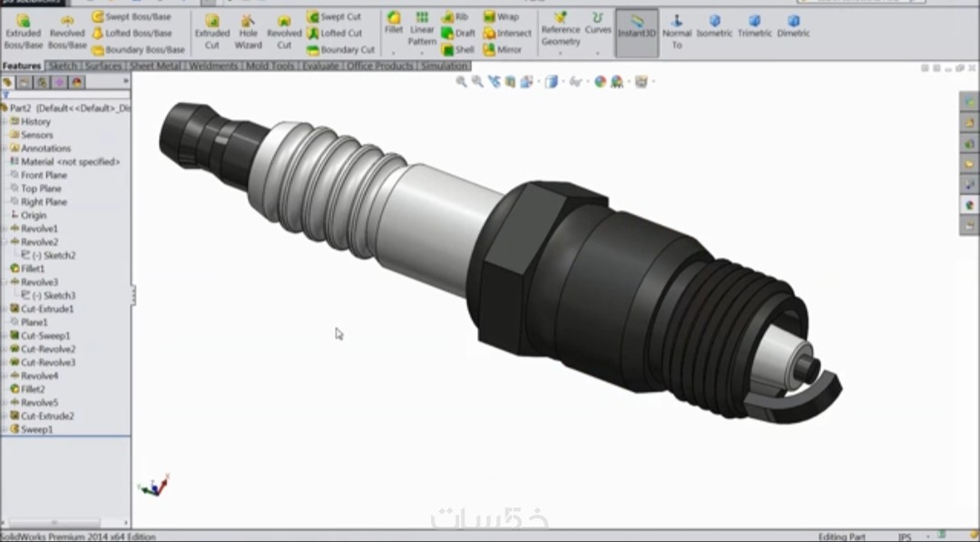Choose the Swept Cut feature
The image size is (980, 542).
click(x=334, y=17)
